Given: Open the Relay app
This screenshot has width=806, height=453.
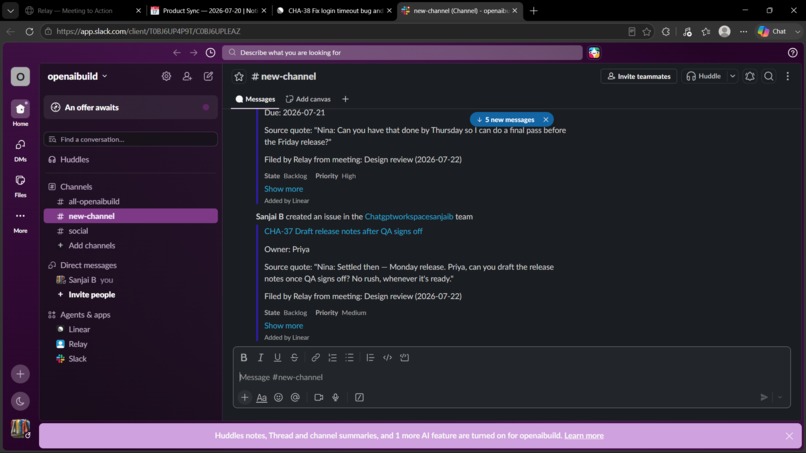Looking at the screenshot, I should pos(131,344).
